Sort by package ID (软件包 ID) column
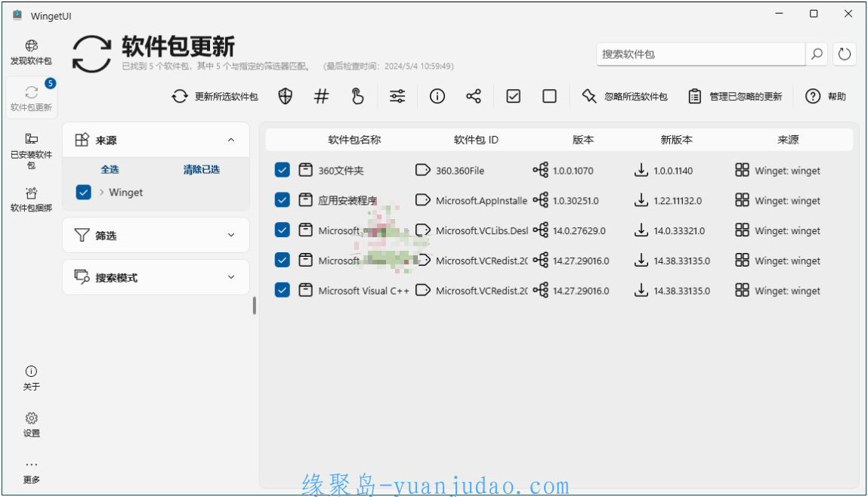 [476, 140]
